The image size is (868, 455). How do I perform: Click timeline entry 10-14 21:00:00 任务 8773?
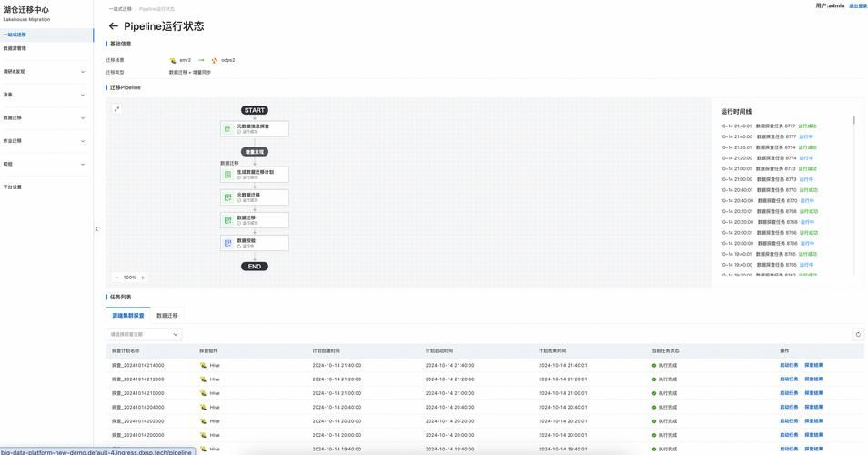767,179
